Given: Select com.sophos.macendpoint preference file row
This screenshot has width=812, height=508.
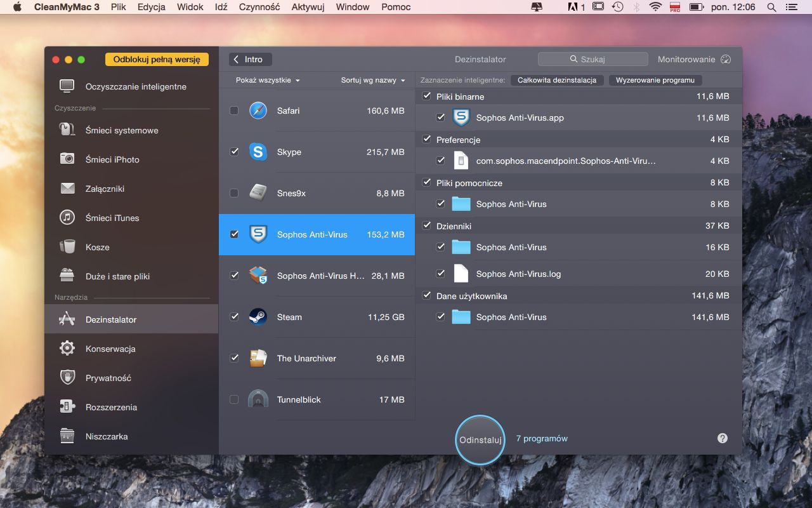Looking at the screenshot, I should click(579, 161).
